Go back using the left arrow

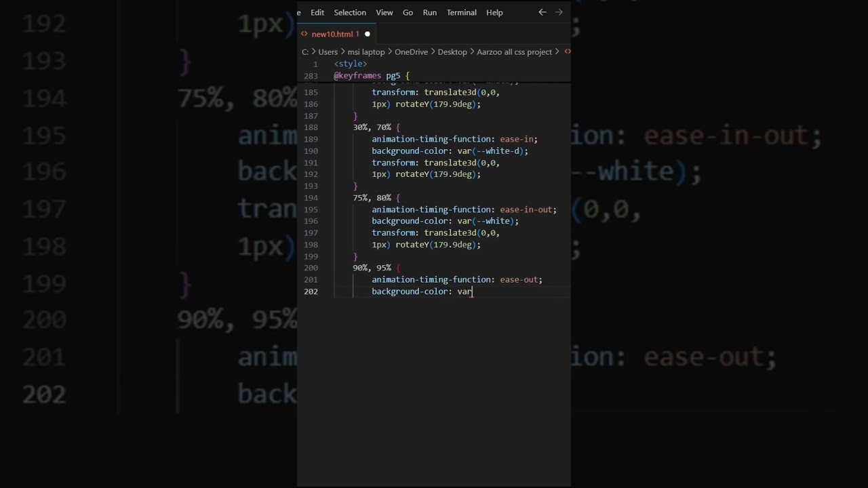pyautogui.click(x=542, y=12)
